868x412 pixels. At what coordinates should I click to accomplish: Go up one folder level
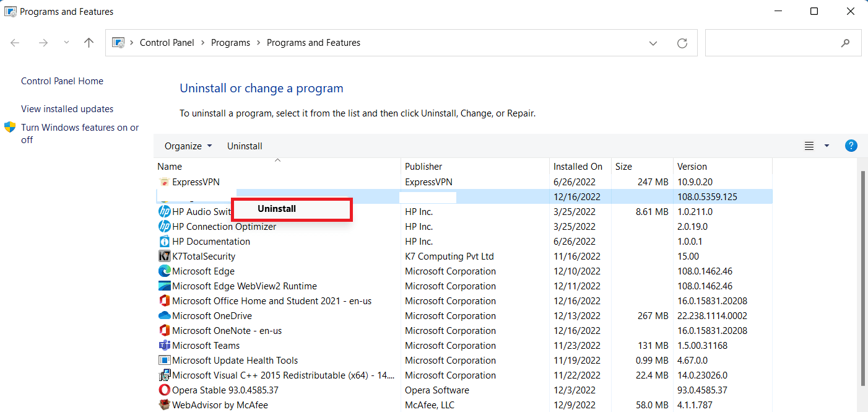point(89,43)
